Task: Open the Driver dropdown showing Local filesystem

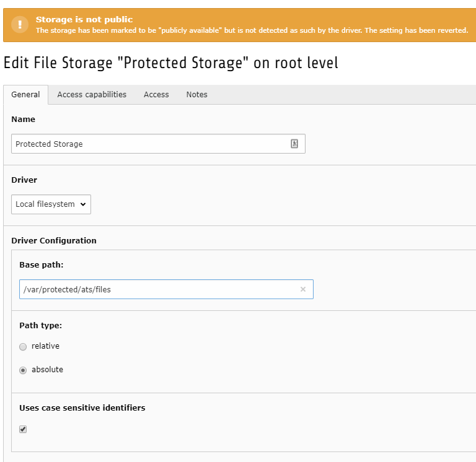Action: coord(51,204)
